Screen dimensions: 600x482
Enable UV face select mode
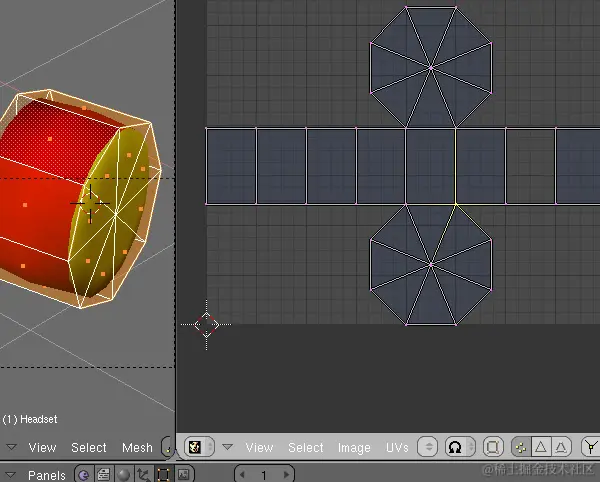pyautogui.click(x=541, y=447)
